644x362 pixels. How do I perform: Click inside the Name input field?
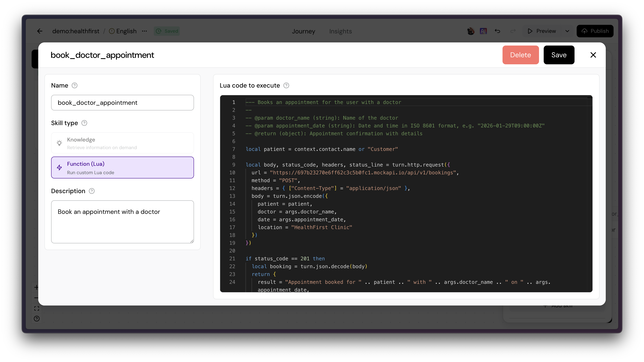pyautogui.click(x=122, y=103)
